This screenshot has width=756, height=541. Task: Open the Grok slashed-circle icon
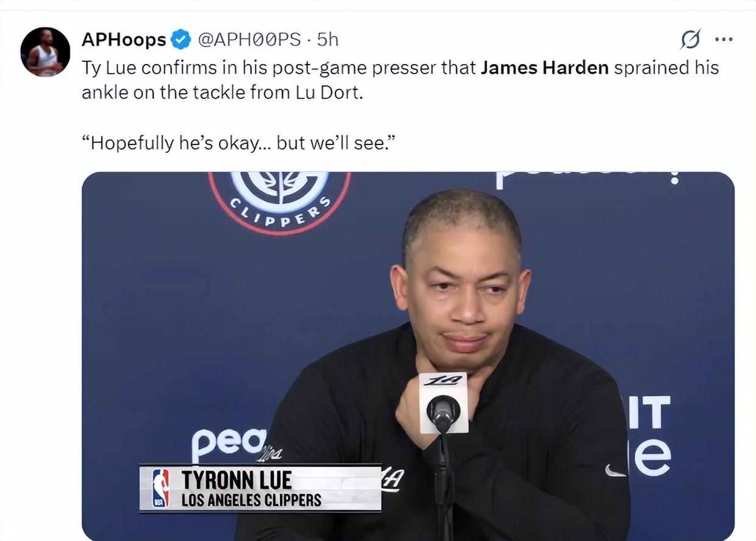(690, 40)
